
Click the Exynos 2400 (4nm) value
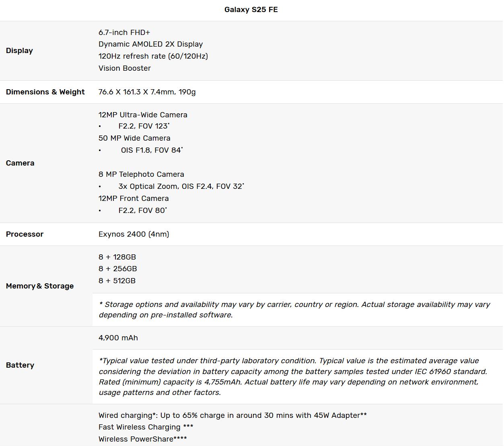coord(134,234)
